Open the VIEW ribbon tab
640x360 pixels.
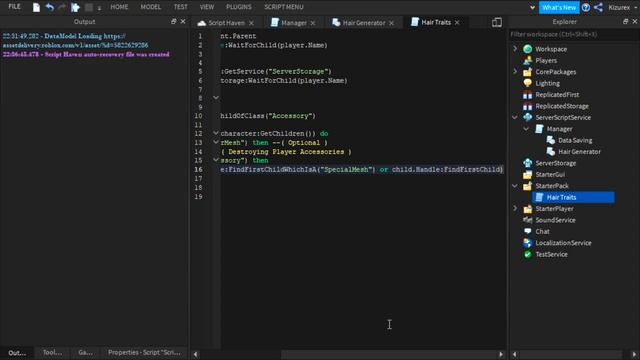pyautogui.click(x=207, y=7)
